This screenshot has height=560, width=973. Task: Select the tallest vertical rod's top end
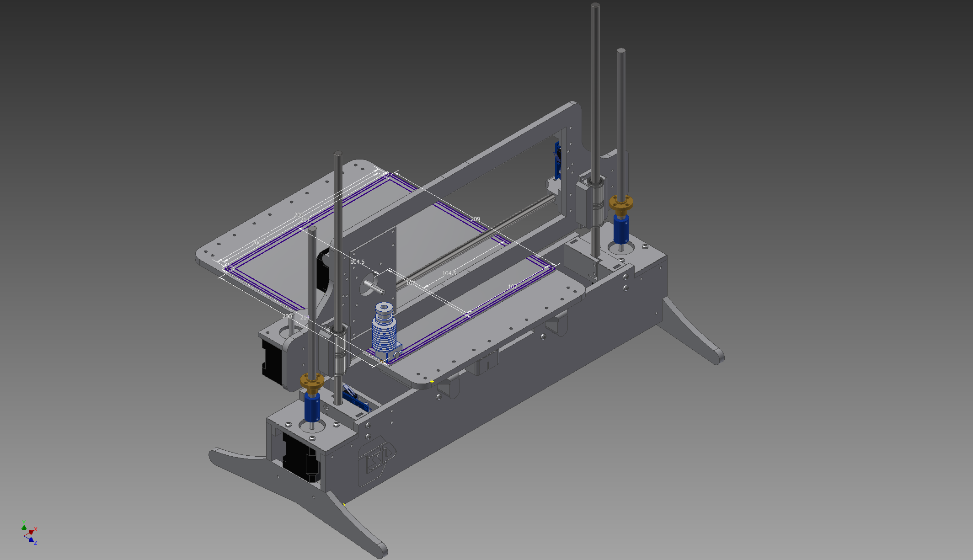(x=595, y=6)
